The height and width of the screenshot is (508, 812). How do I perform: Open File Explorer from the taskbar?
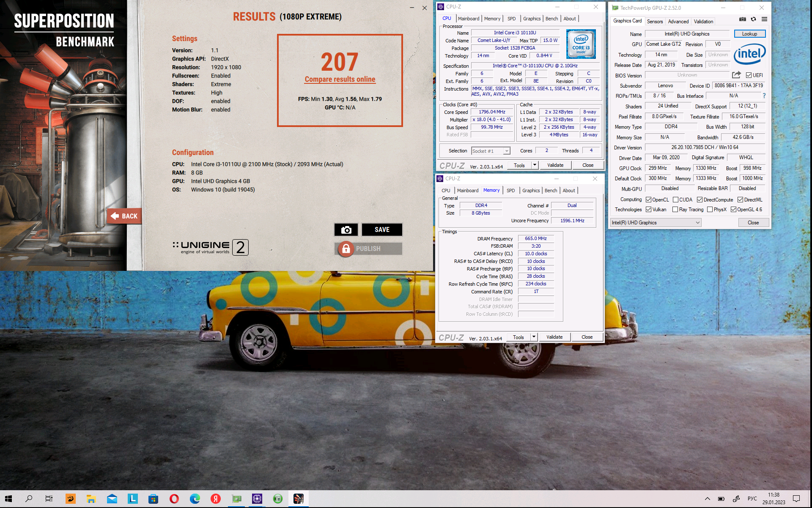pos(91,499)
